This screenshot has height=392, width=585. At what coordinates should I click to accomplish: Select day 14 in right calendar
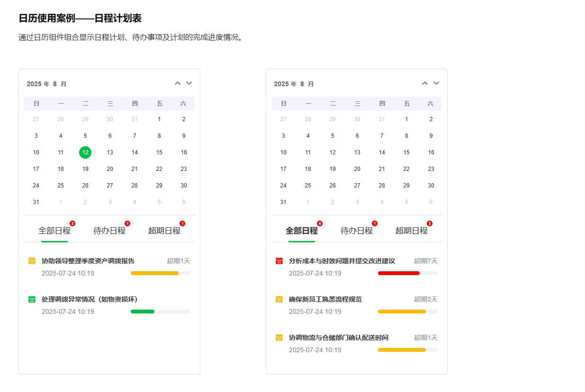382,152
